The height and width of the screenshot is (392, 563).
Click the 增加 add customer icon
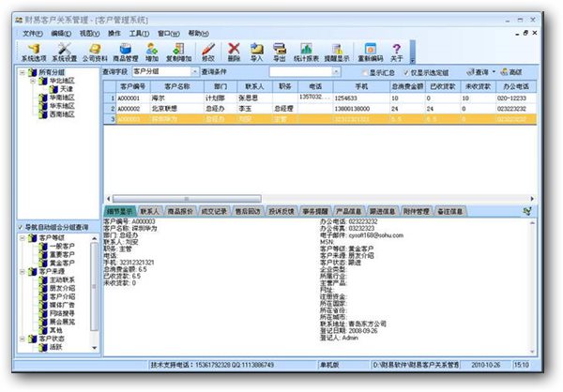coord(152,53)
